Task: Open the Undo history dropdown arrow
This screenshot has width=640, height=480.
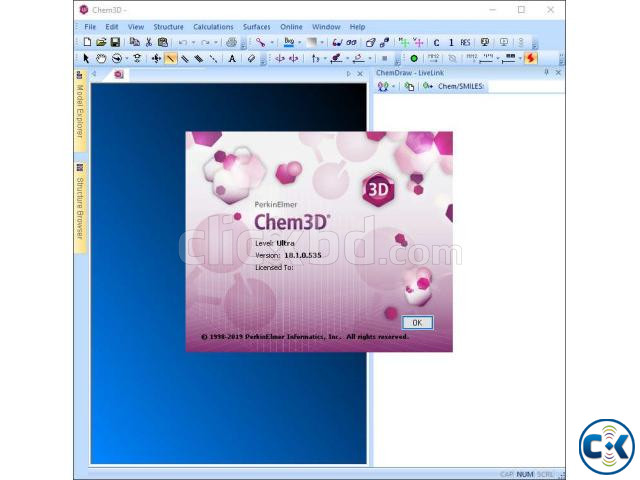Action: 193,42
